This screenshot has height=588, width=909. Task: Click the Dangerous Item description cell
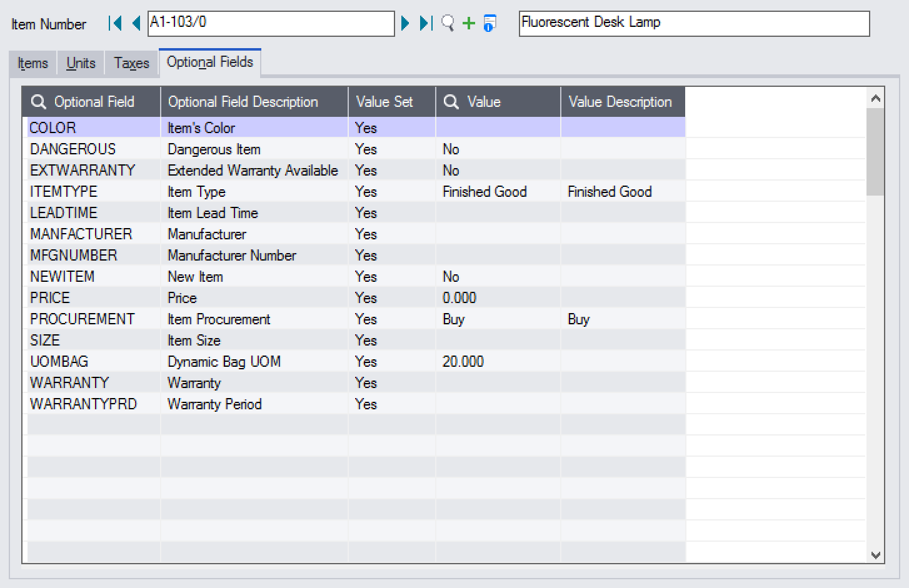(254, 149)
